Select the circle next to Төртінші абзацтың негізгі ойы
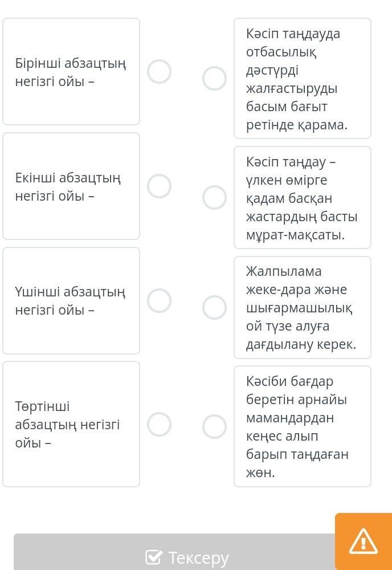Screen dimensions: 392x570 159,424
